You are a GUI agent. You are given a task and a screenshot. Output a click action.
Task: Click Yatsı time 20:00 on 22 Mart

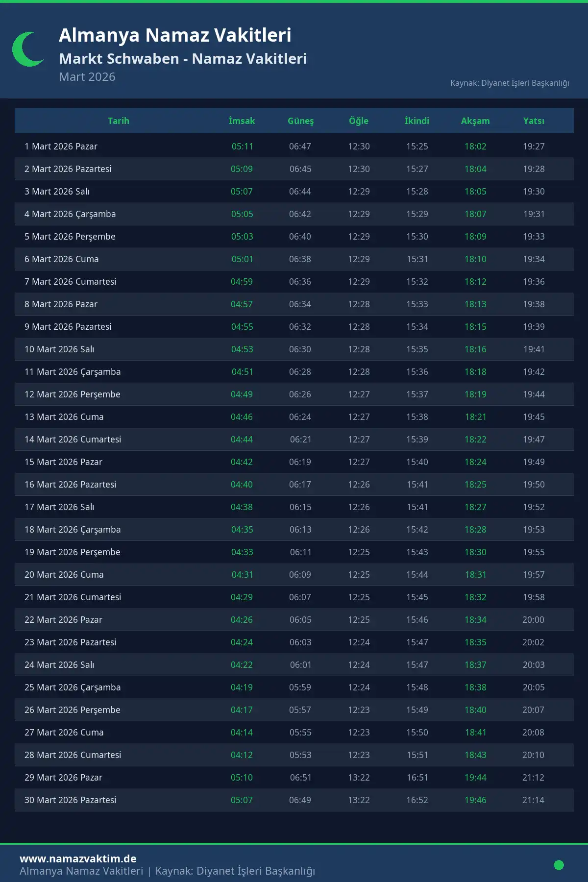533,620
